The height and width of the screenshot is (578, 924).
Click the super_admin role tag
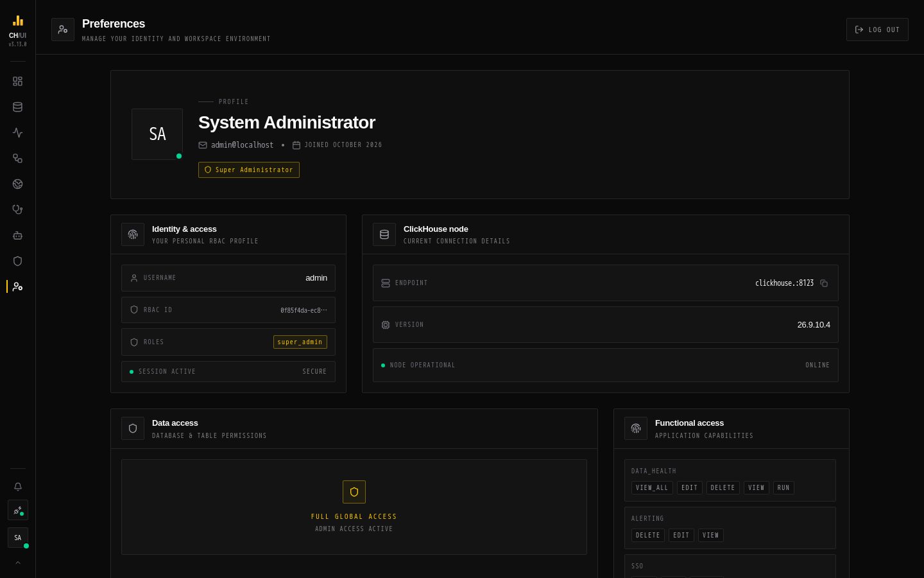(x=300, y=342)
